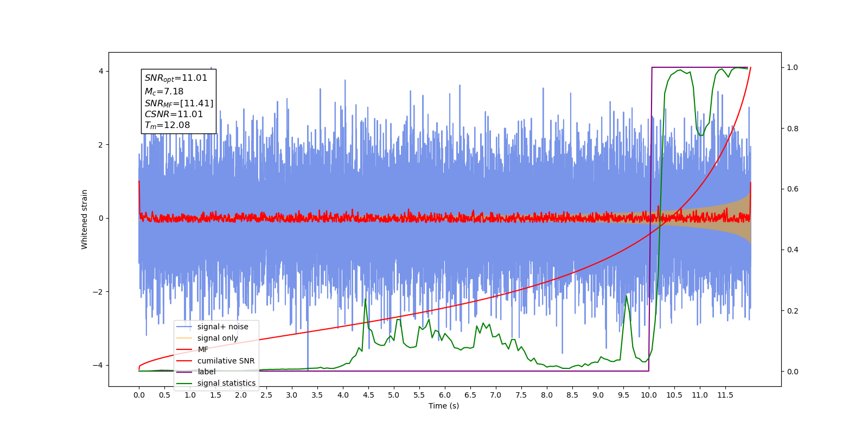868x434 pixels.
Task: Click the x-axis tick label 7.0
Action: 496,395
